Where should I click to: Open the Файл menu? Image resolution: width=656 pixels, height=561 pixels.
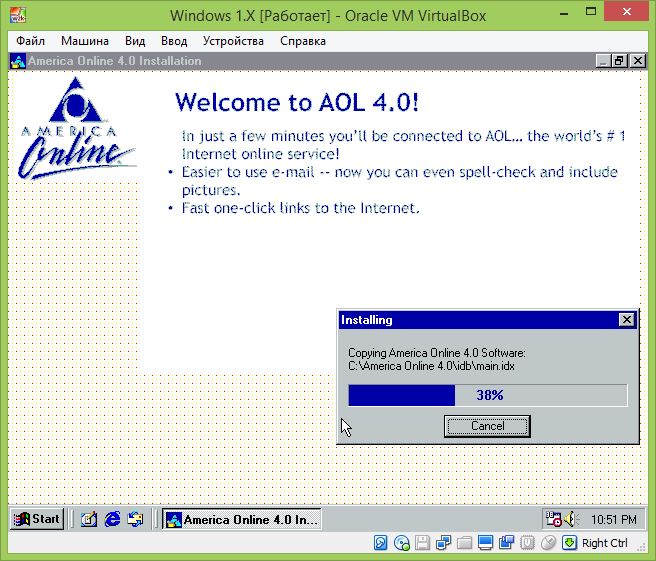(x=31, y=41)
